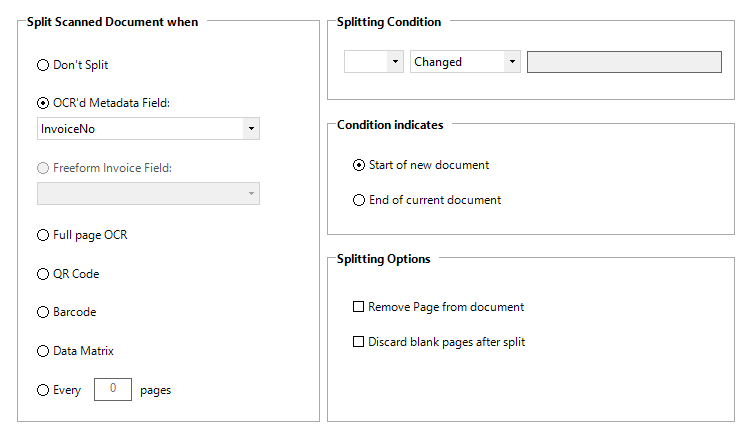This screenshot has width=753, height=437.
Task: Open the Changed condition dropdown
Action: [x=512, y=62]
